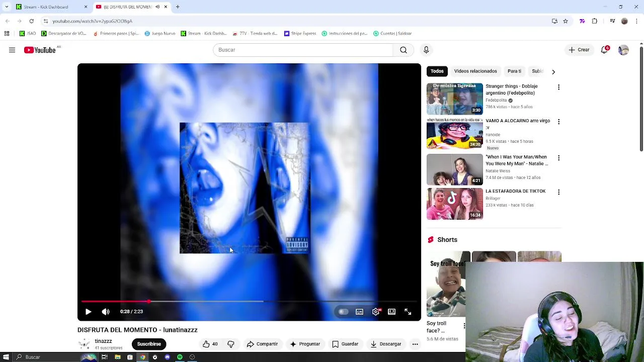This screenshot has height=362, width=644.
Task: Seek on the video progress bar
Action: coord(249,302)
